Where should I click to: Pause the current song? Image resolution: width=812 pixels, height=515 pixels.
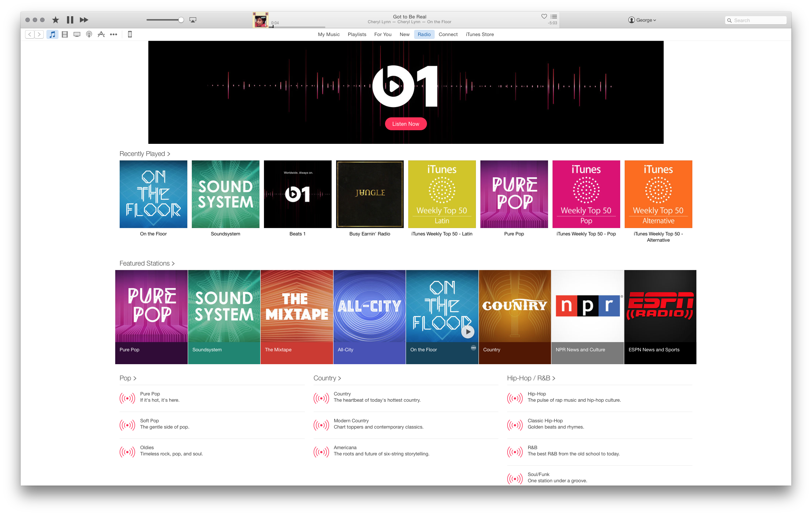pos(70,20)
